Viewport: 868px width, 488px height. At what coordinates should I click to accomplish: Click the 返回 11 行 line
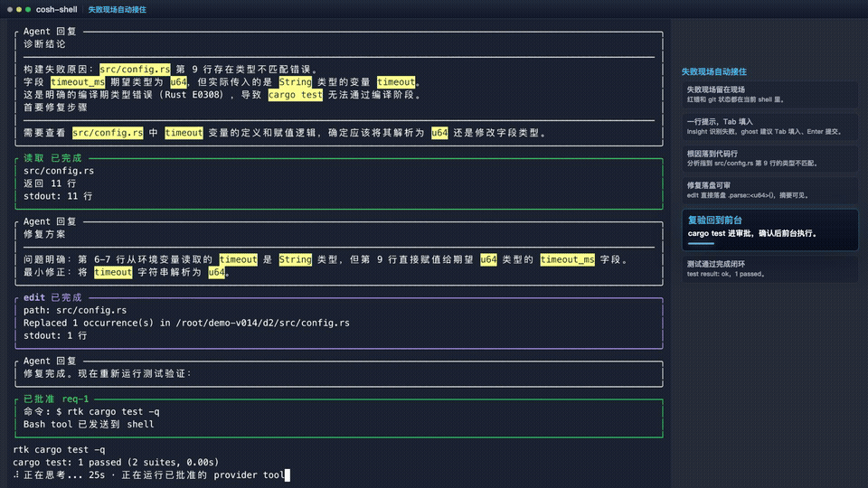(50, 183)
